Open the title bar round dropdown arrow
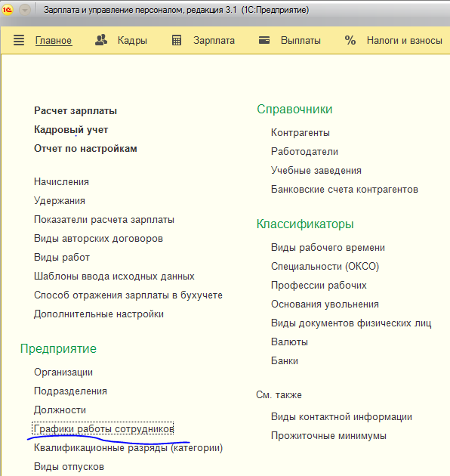450x476 pixels. click(x=25, y=10)
